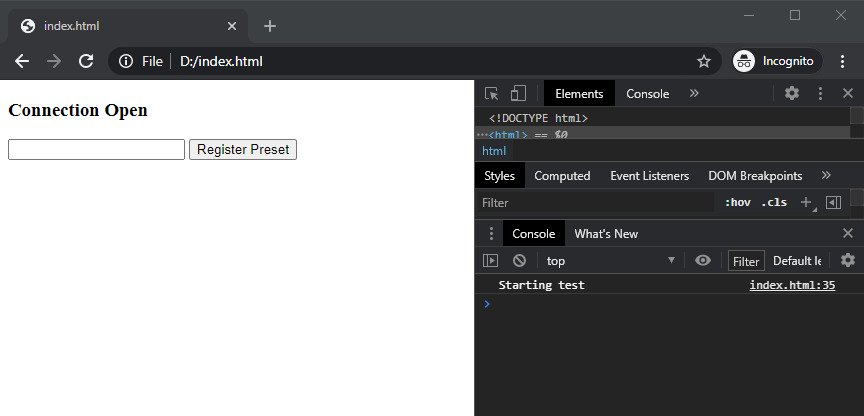
Task: Click the Starting test log message
Action: click(x=541, y=285)
